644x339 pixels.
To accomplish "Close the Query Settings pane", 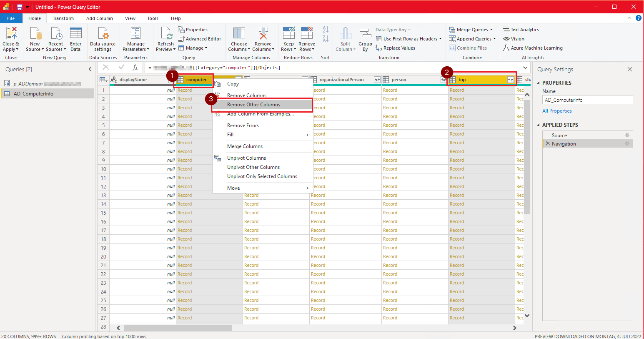I will point(630,69).
